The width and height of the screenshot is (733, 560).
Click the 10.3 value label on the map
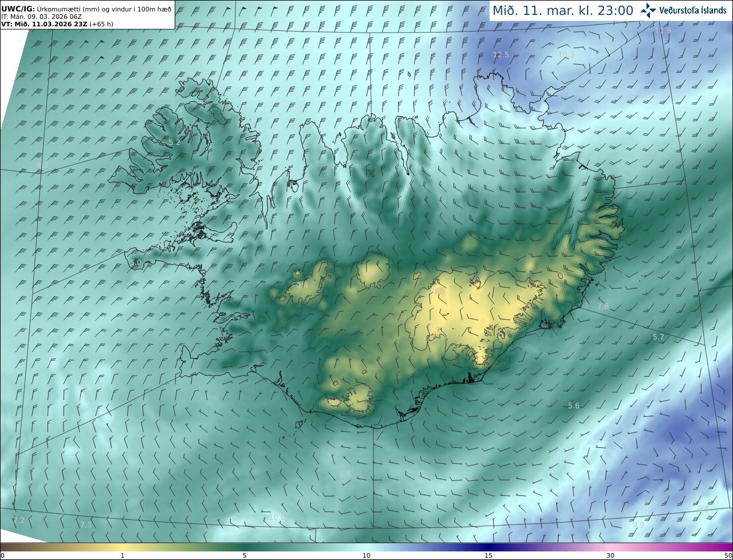[x=566, y=55]
